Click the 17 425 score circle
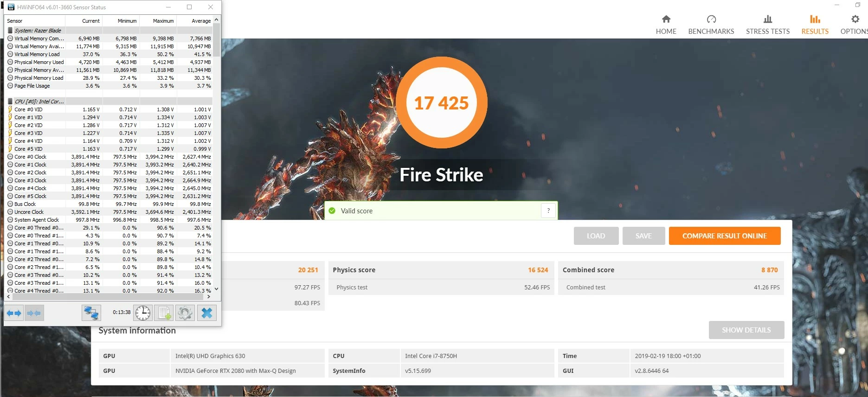Screen dimensions: 868x397 coord(441,102)
